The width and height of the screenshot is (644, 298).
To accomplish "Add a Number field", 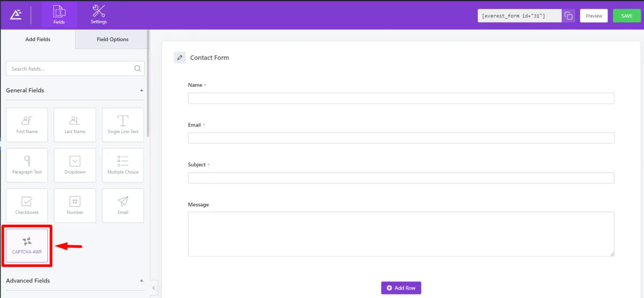I will (x=75, y=206).
